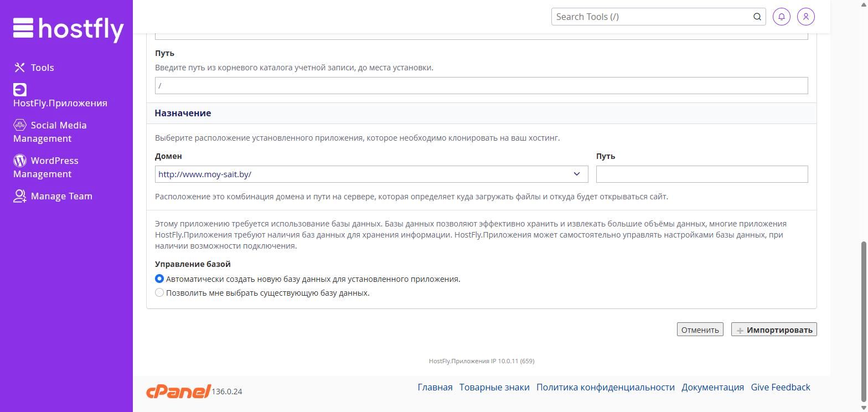Open user account avatar icon
868x412 pixels.
(806, 17)
